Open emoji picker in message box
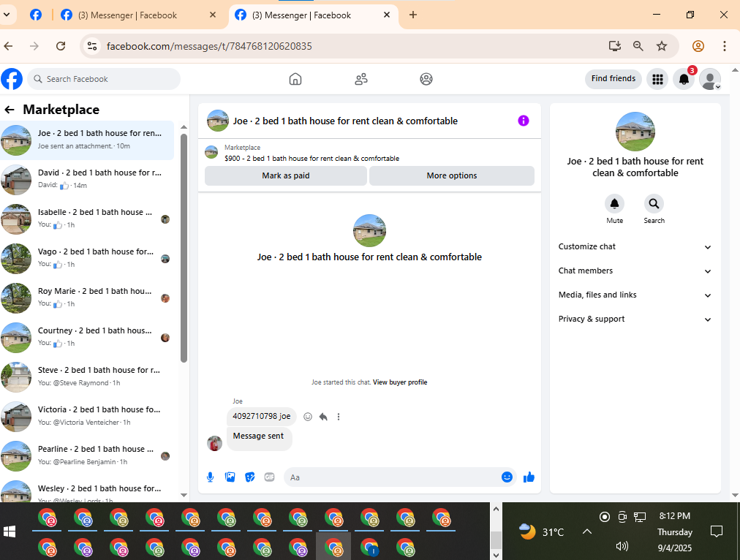 coord(507,477)
